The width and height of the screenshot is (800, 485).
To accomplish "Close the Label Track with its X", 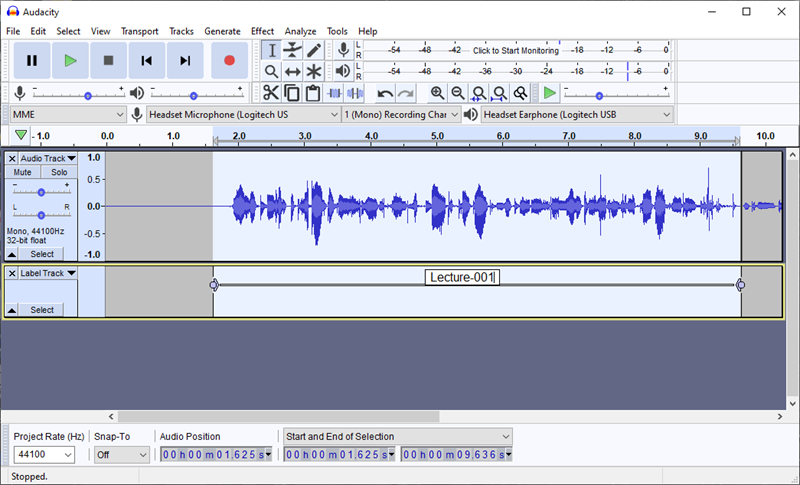I will pyautogui.click(x=12, y=273).
